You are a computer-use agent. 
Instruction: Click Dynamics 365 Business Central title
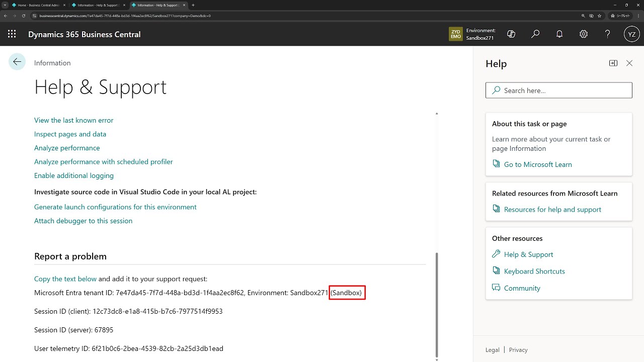click(85, 34)
